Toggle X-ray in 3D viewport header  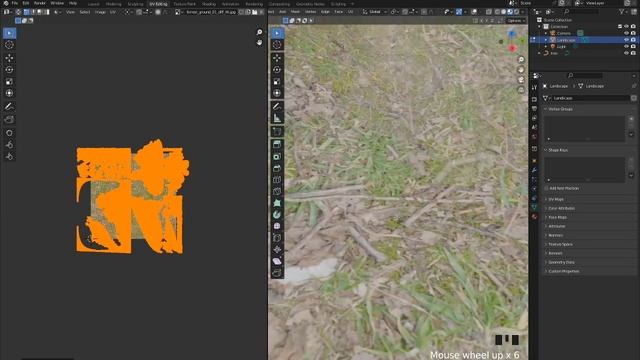coord(489,12)
